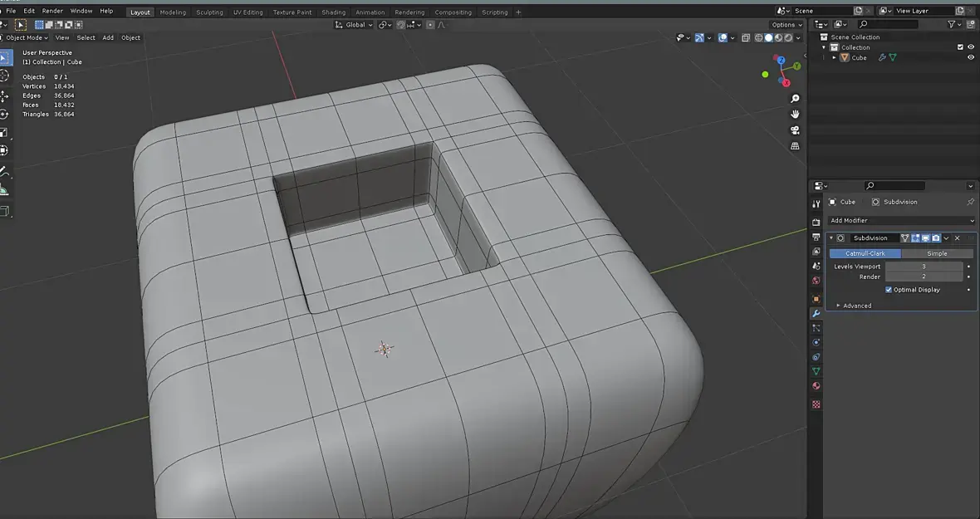Switch to the Sculpting workspace tab
This screenshot has width=980, height=519.
click(209, 12)
